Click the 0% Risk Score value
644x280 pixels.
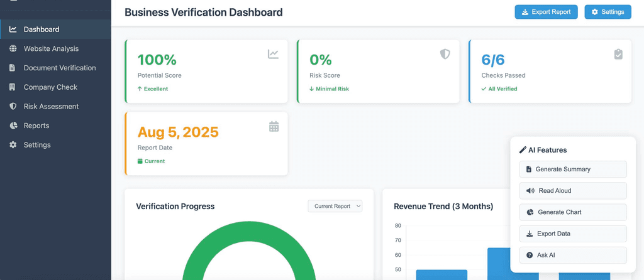[x=320, y=60]
